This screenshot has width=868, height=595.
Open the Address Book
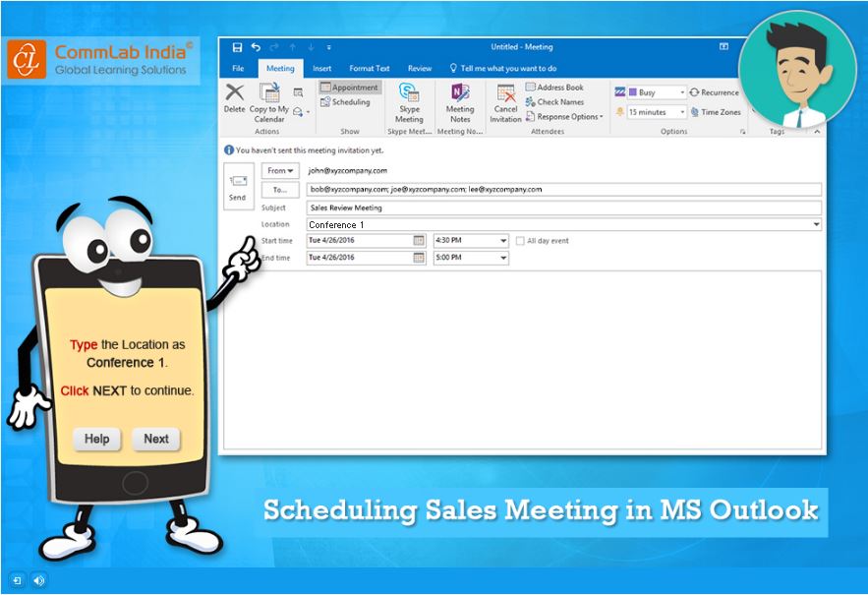(x=554, y=87)
